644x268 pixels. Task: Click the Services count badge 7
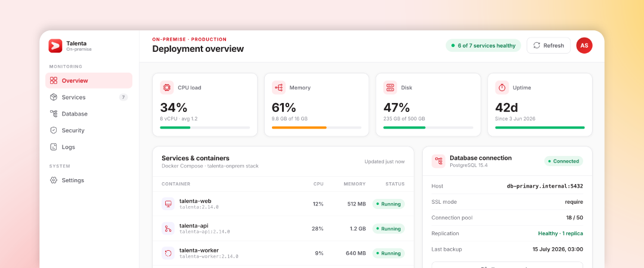123,97
